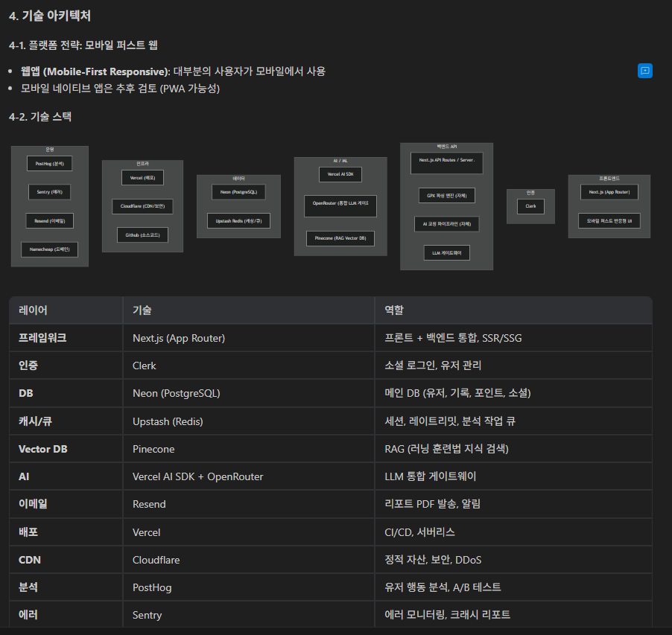
Task: Click the 'LLM 통합 게이트웨이' table cell
Action: (514, 476)
